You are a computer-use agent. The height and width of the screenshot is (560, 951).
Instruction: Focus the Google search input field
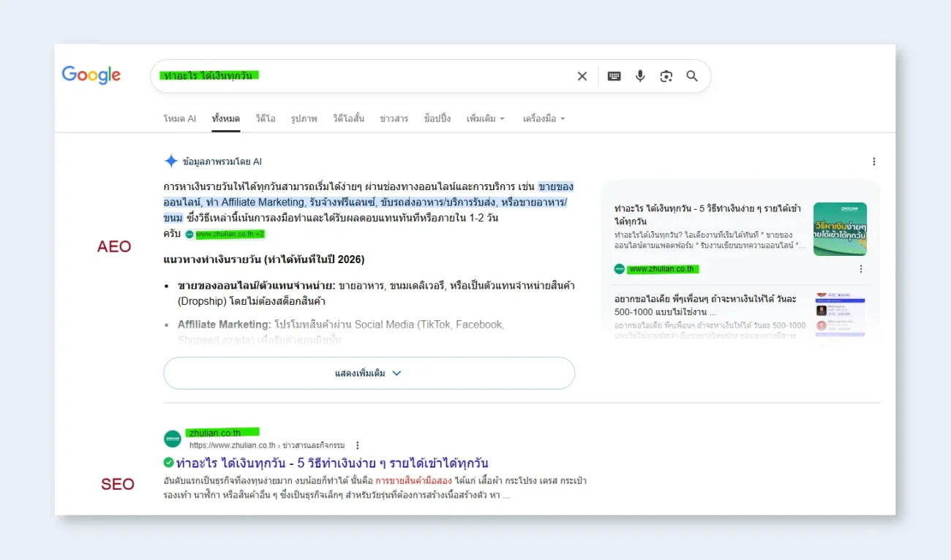click(x=366, y=76)
